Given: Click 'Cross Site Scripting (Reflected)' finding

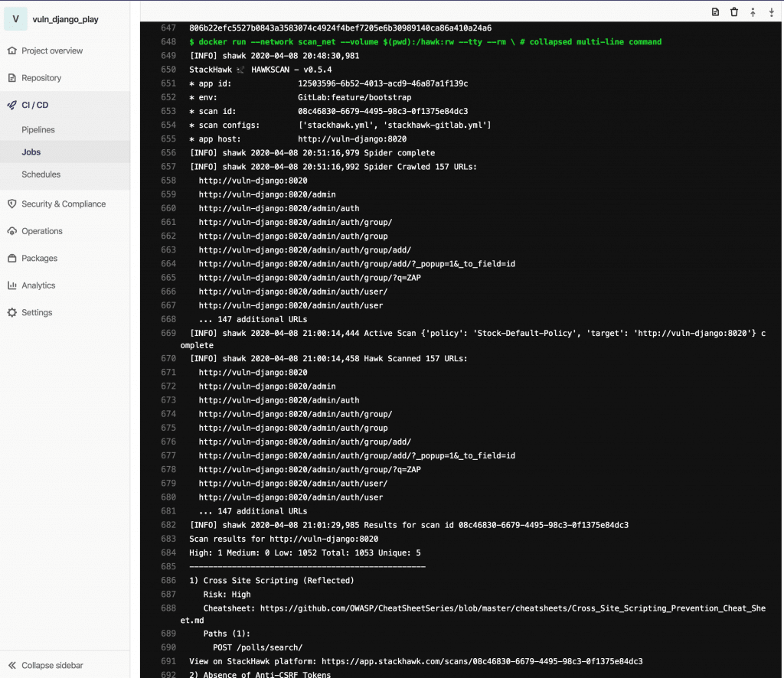Looking at the screenshot, I should click(x=272, y=581).
